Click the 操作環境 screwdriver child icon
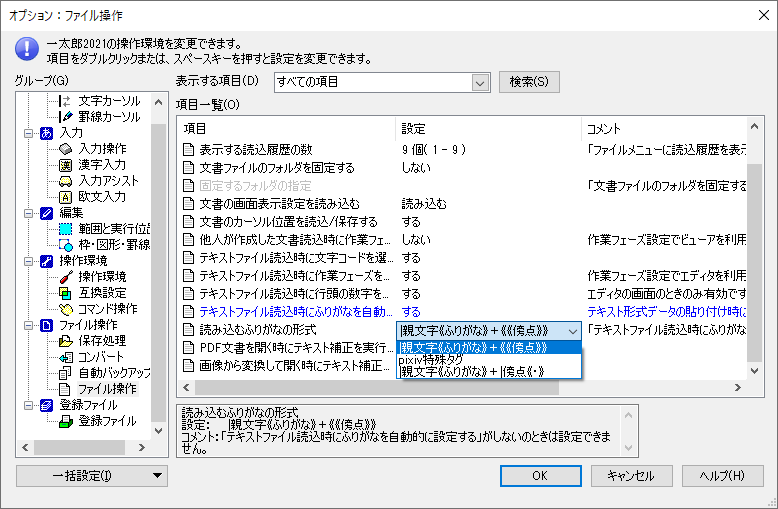Image resolution: width=778 pixels, height=509 pixels. 65,277
